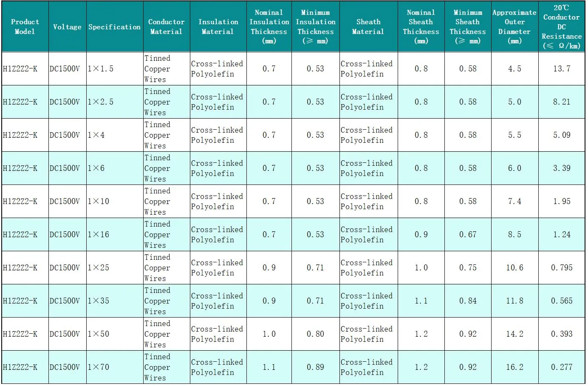Image resolution: width=588 pixels, height=386 pixels.
Task: Click the resistance value 1.95
Action: click(562, 201)
